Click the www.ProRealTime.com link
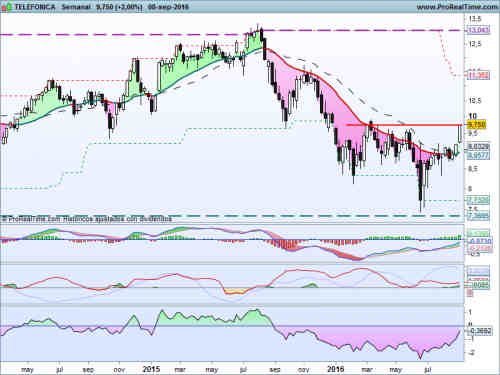The height and width of the screenshot is (375, 500). [457, 7]
